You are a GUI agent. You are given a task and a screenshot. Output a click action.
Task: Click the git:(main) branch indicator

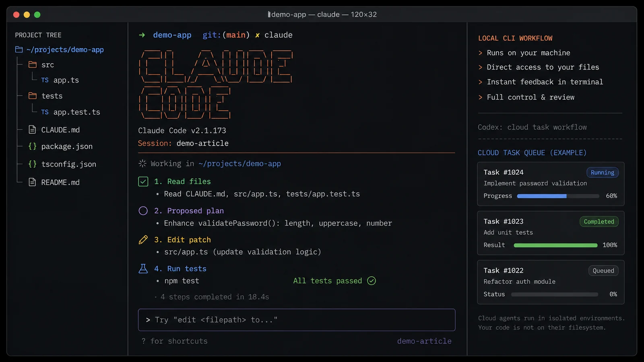tap(226, 35)
